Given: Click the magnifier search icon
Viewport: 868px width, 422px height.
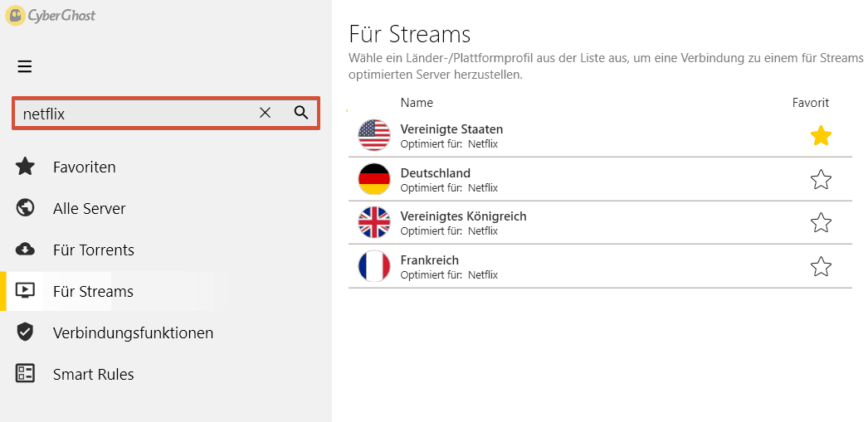Looking at the screenshot, I should pos(301,113).
